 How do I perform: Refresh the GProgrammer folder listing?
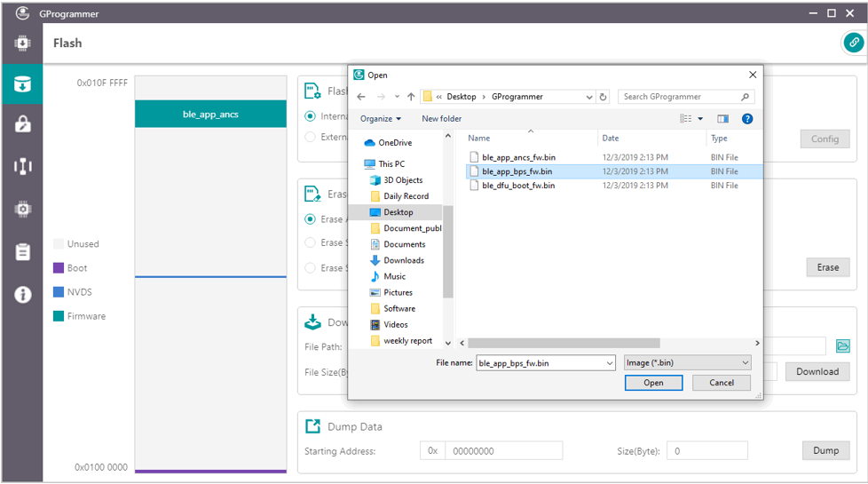tap(603, 97)
